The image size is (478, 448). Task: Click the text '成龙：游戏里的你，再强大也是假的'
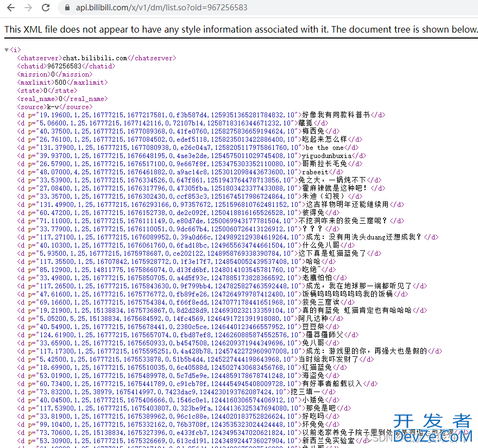point(367,351)
